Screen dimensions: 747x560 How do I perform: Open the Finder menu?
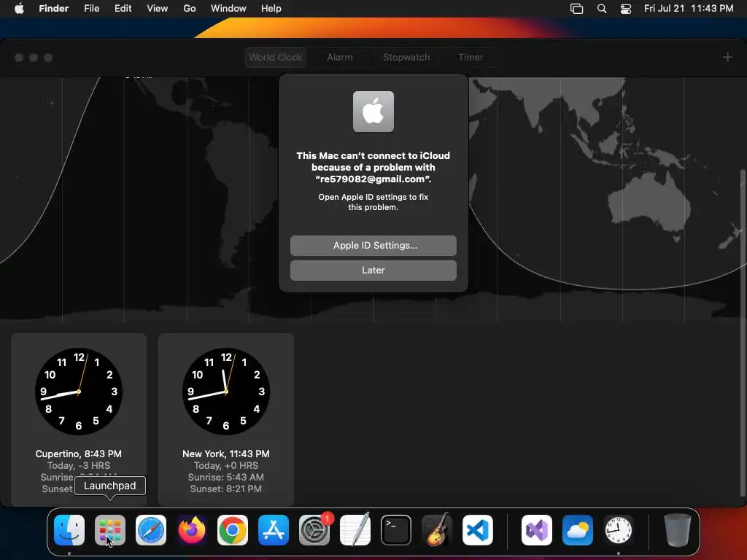pos(54,9)
